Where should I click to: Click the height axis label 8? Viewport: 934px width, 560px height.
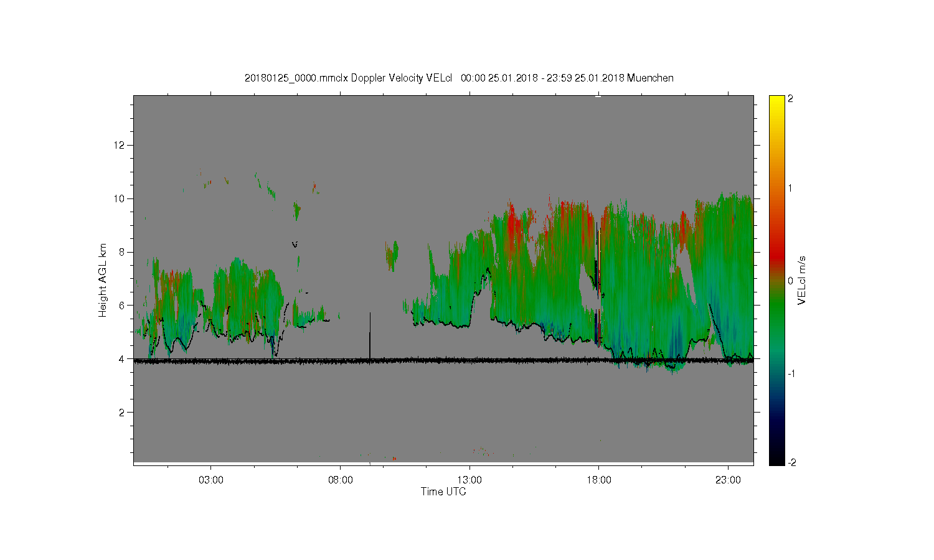click(x=123, y=252)
